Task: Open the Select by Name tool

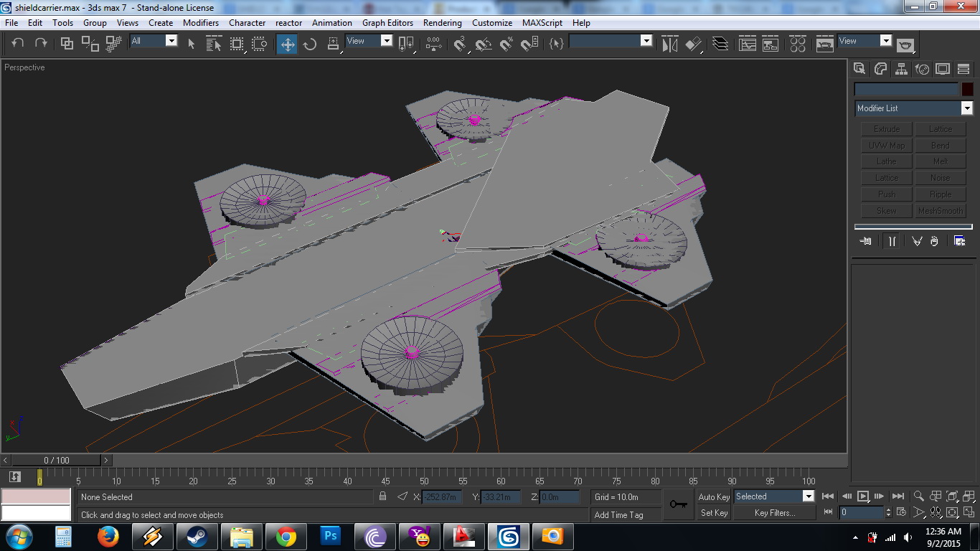Action: [214, 44]
